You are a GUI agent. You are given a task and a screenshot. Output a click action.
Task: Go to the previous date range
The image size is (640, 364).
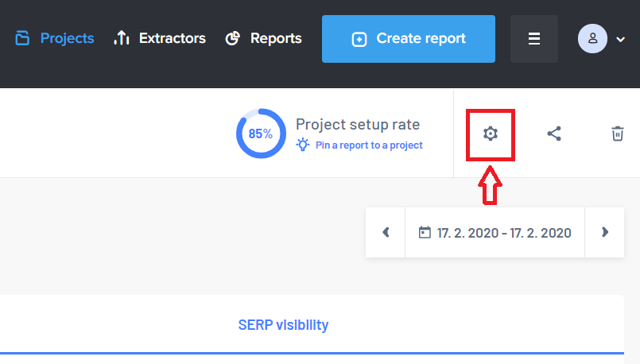coord(386,233)
